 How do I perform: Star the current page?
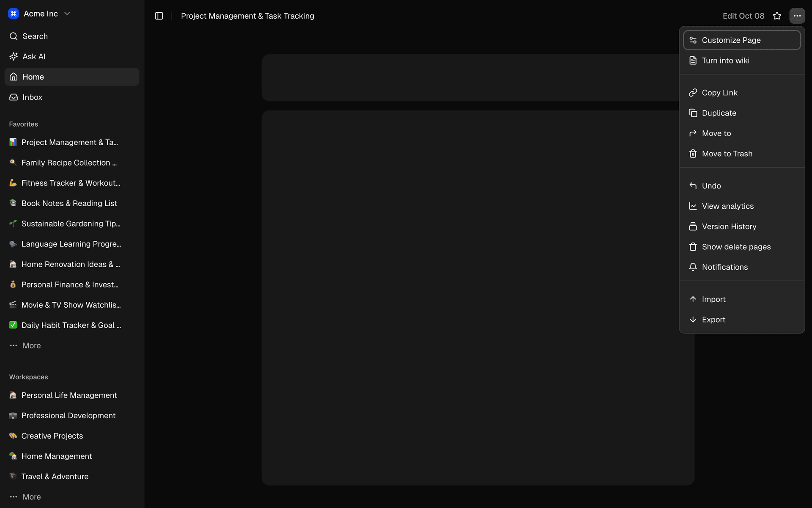click(777, 16)
